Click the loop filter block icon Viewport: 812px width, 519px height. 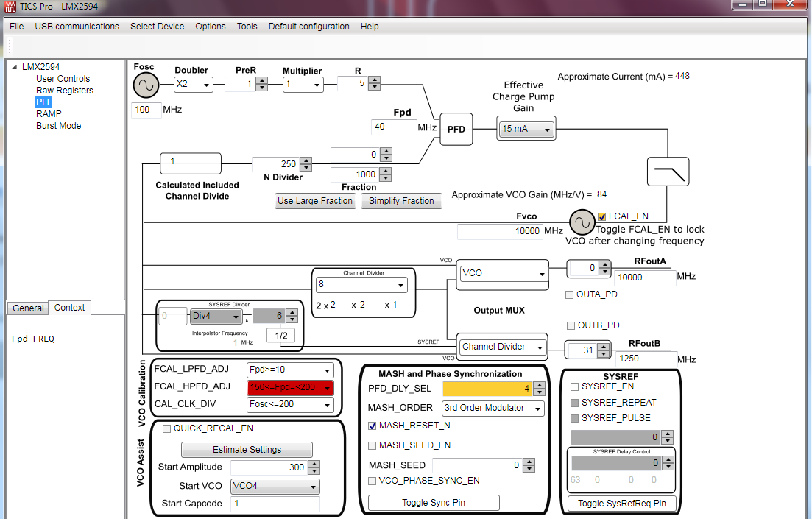click(x=668, y=172)
